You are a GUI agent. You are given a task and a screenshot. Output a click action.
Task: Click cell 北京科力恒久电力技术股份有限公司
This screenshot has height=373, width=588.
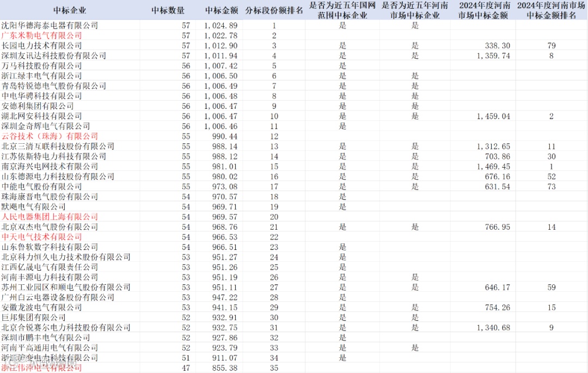tap(66, 257)
